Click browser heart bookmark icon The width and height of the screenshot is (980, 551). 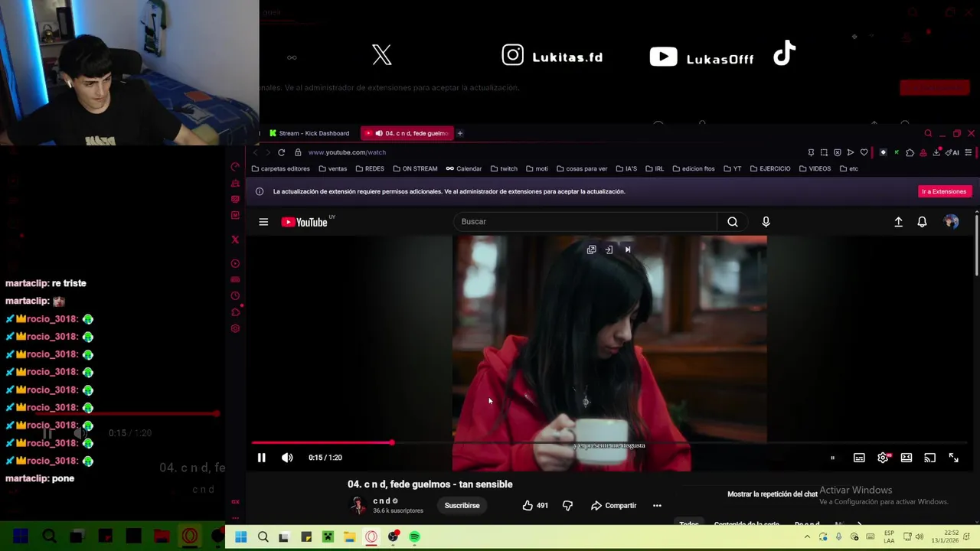pos(864,152)
